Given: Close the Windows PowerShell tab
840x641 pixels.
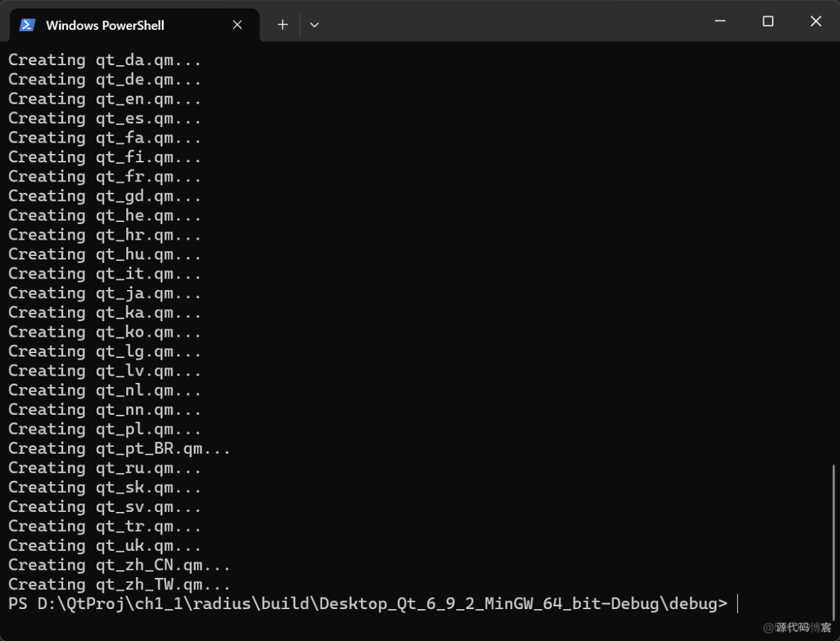Looking at the screenshot, I should [x=237, y=23].
